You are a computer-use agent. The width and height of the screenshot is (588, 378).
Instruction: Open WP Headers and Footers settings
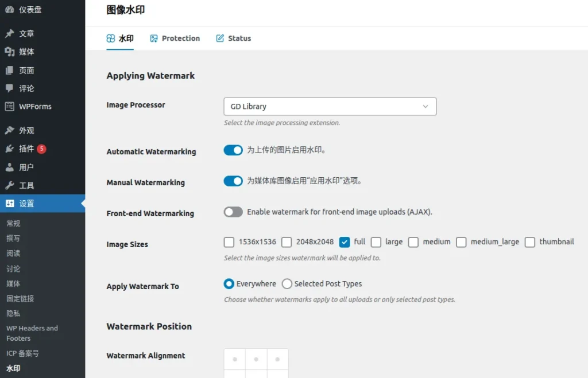pos(32,333)
